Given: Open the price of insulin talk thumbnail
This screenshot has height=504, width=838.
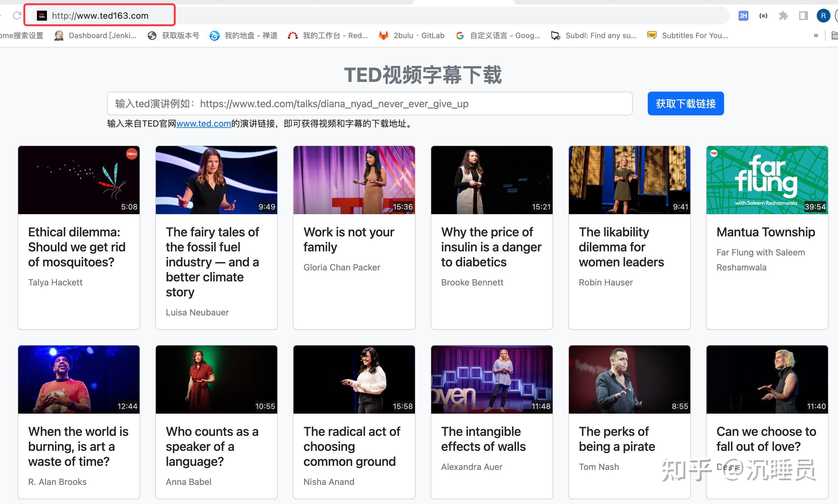Looking at the screenshot, I should [x=492, y=180].
